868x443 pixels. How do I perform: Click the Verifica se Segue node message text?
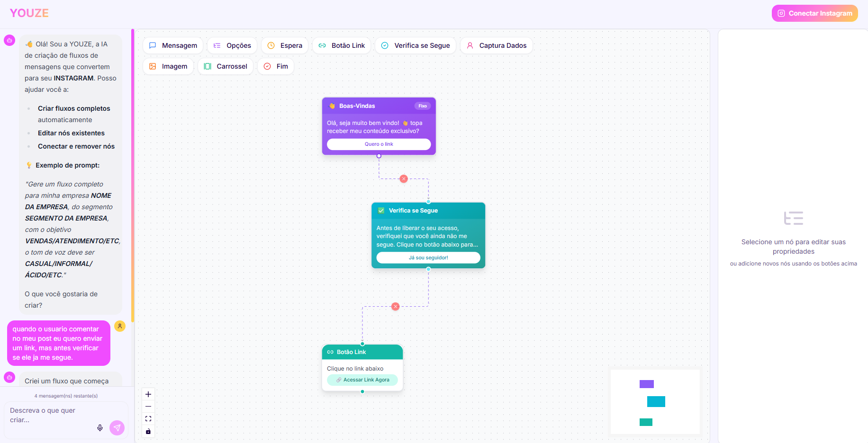[x=427, y=236]
